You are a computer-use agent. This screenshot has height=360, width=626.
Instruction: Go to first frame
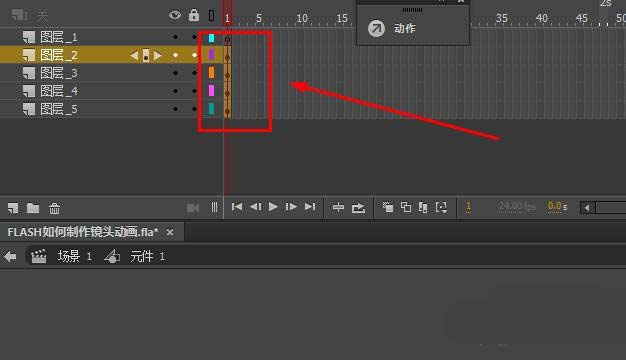(x=237, y=207)
